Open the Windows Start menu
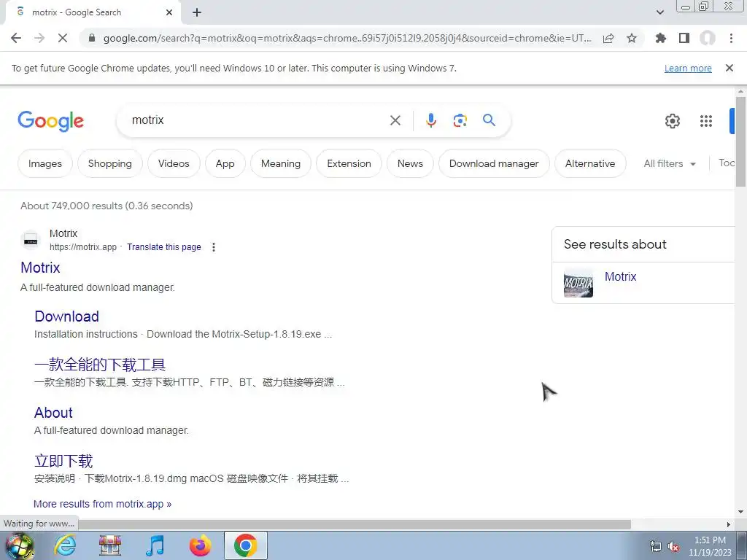The height and width of the screenshot is (560, 747). tap(19, 545)
